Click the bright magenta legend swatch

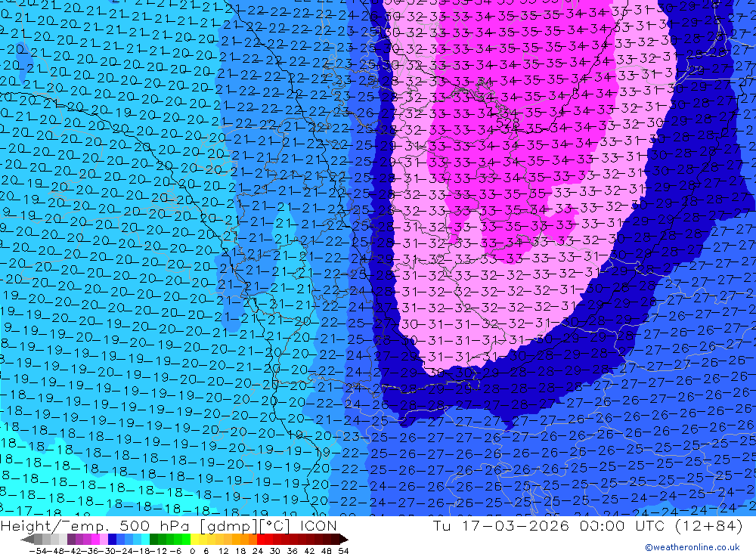[96, 539]
